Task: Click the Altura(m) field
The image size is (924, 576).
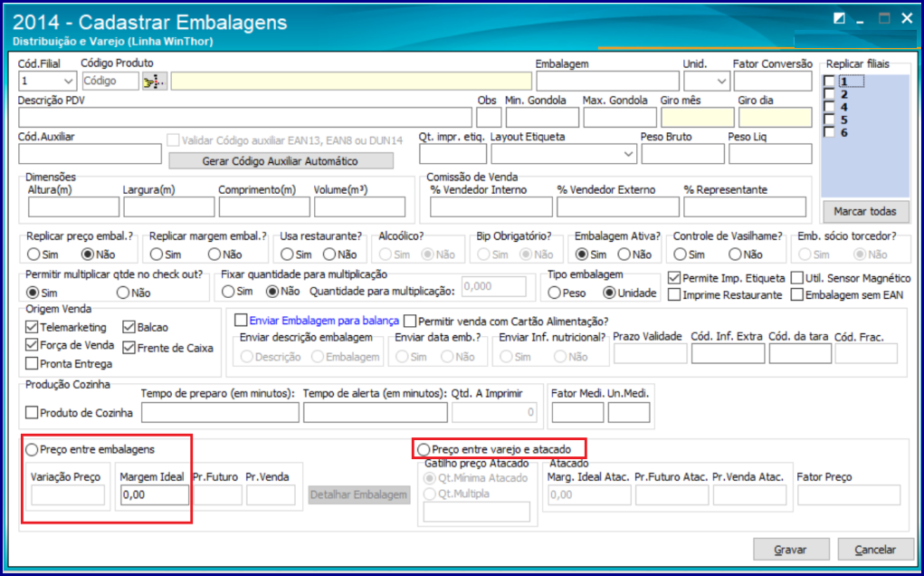Action: [73, 206]
